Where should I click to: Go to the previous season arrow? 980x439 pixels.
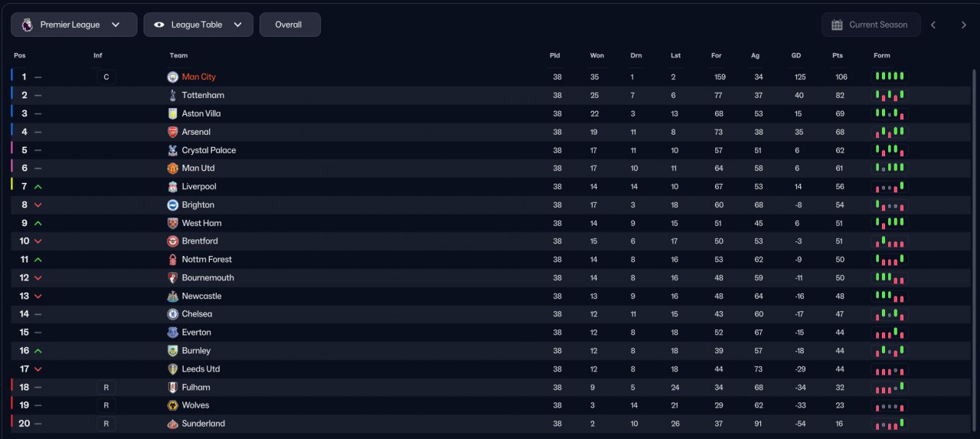pyautogui.click(x=933, y=25)
